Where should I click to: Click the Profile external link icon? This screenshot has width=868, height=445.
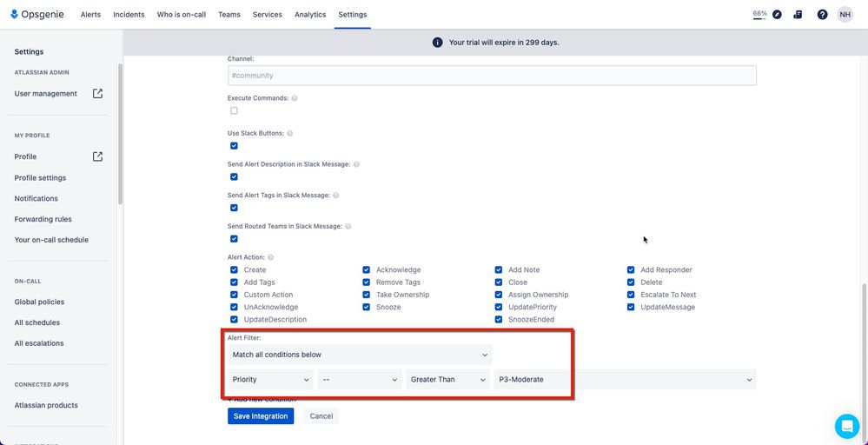point(97,156)
